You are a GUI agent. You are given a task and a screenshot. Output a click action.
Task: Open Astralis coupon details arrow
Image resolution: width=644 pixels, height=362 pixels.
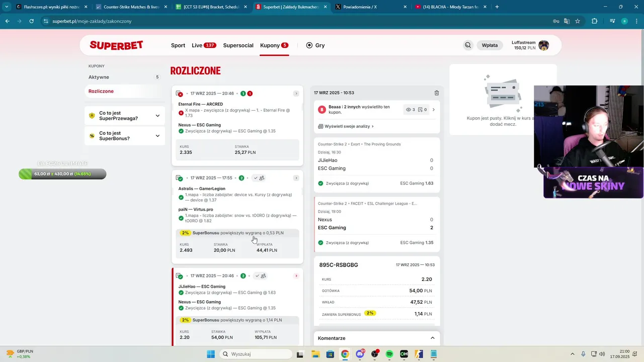click(296, 178)
